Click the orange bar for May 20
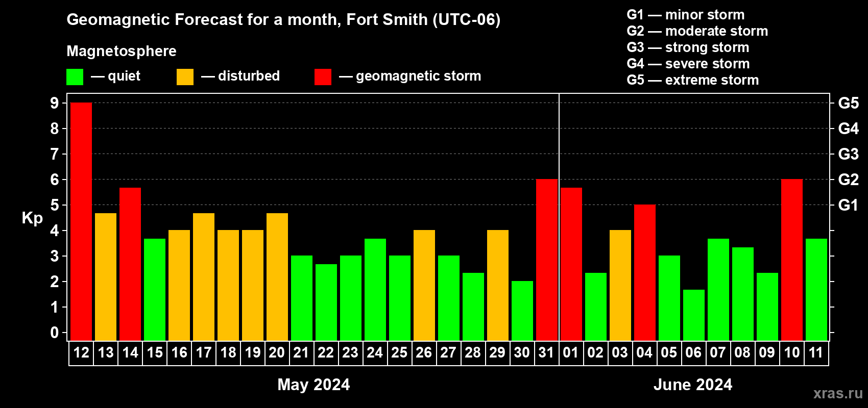This screenshot has width=868, height=408. pyautogui.click(x=277, y=276)
